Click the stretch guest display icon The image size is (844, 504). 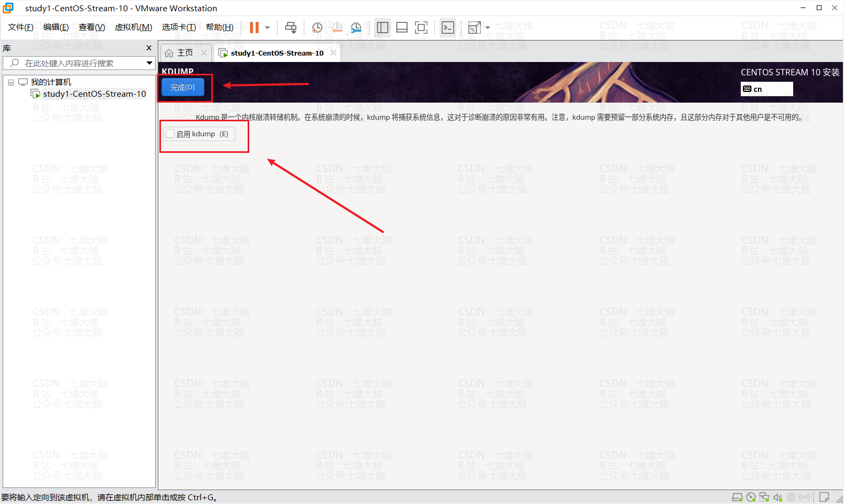474,28
